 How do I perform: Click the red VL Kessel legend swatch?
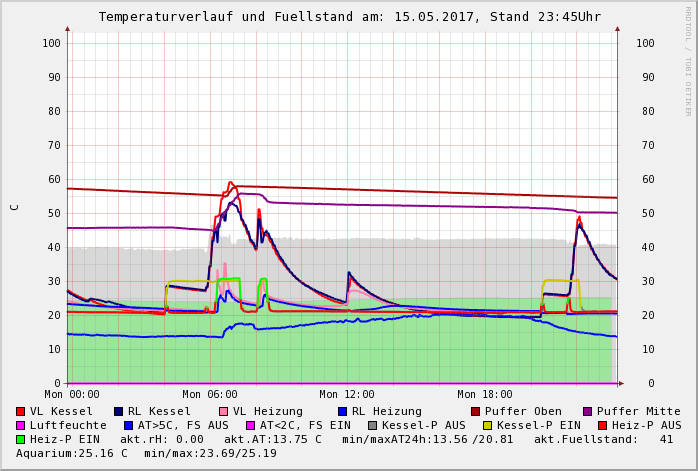pyautogui.click(x=20, y=411)
